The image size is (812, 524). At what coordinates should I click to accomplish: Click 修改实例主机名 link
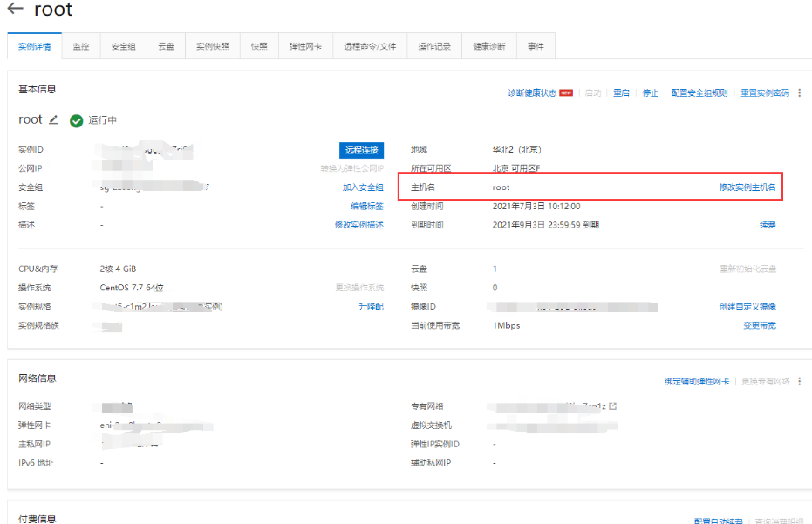click(747, 187)
